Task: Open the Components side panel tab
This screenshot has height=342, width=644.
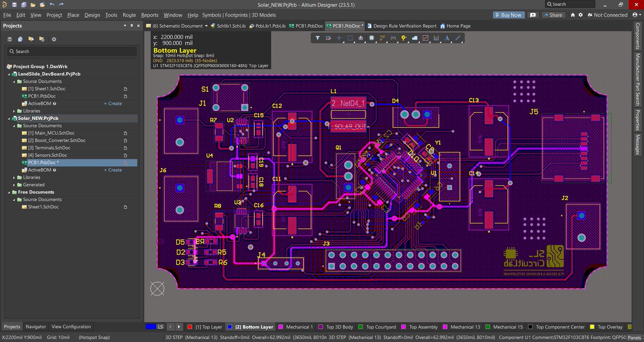Action: pyautogui.click(x=637, y=38)
